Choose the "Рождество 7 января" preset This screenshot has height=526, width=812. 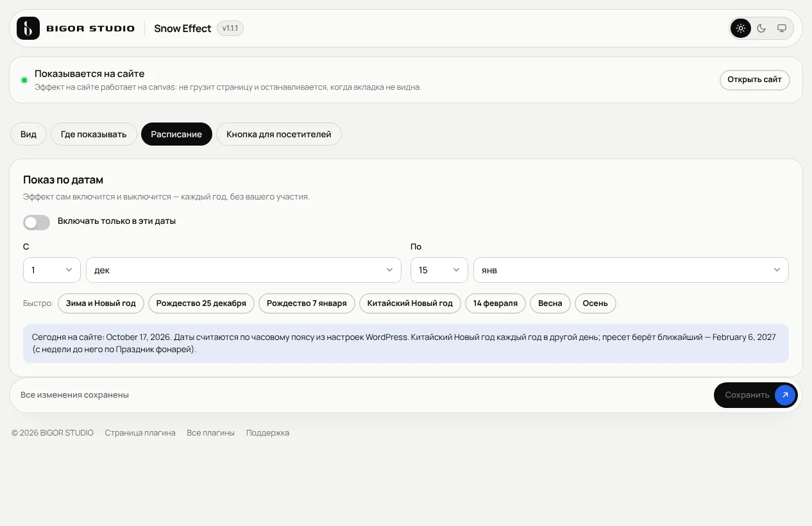tap(307, 303)
